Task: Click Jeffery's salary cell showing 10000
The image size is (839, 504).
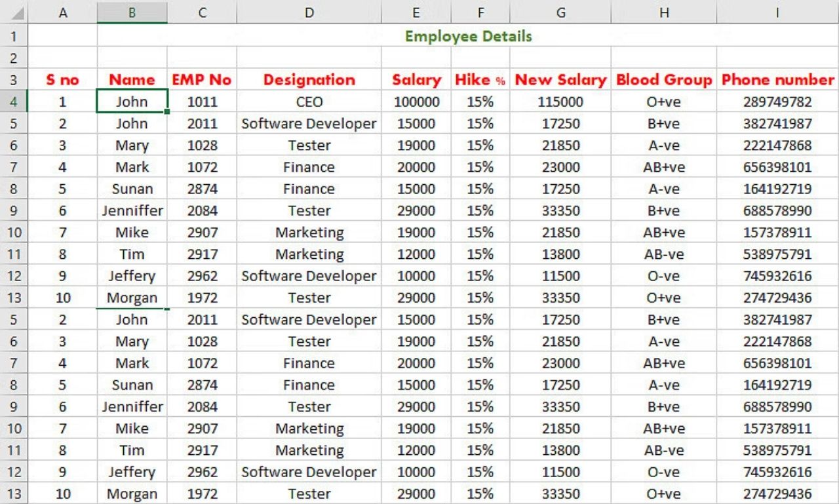Action: (416, 276)
